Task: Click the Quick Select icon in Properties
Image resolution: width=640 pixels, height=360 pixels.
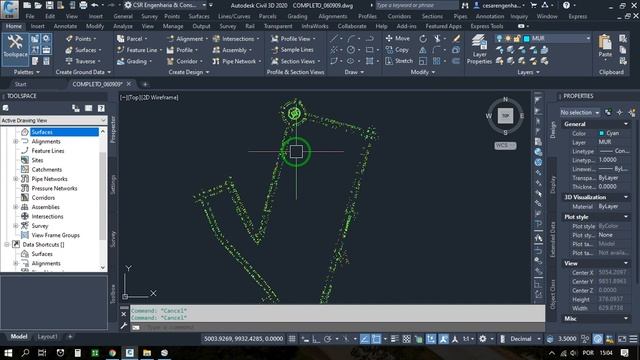Action: (632, 112)
